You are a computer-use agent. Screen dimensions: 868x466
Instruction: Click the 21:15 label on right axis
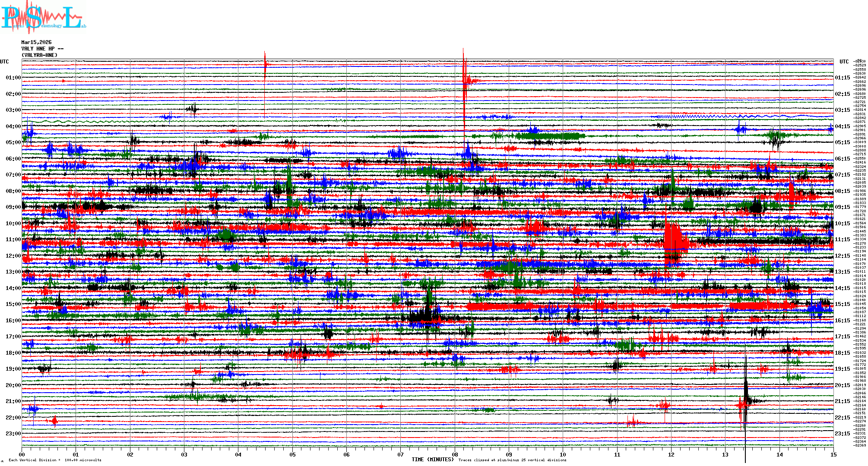(842, 401)
